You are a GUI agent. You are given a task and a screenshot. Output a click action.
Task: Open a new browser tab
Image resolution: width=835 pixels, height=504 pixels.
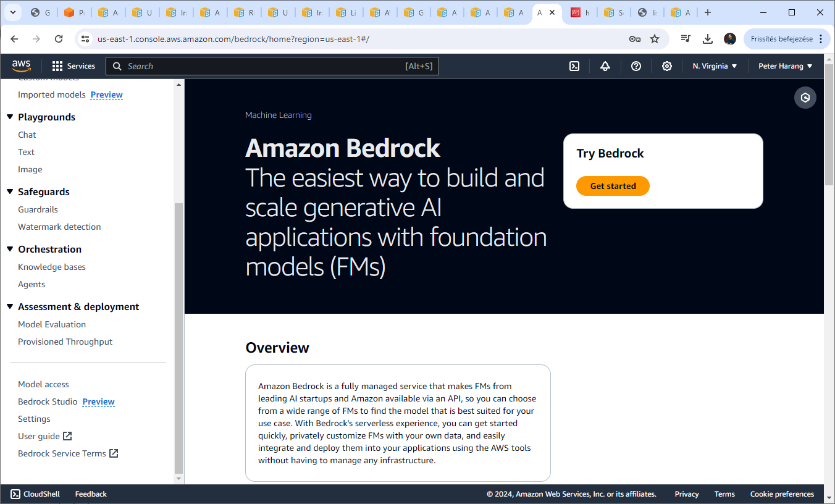708,12
